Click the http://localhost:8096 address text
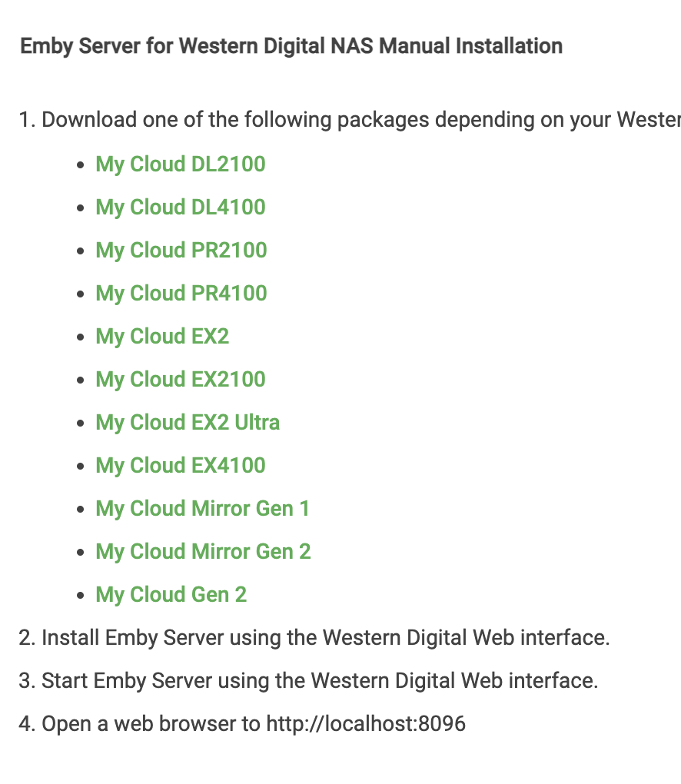The image size is (681, 784). pos(366,723)
